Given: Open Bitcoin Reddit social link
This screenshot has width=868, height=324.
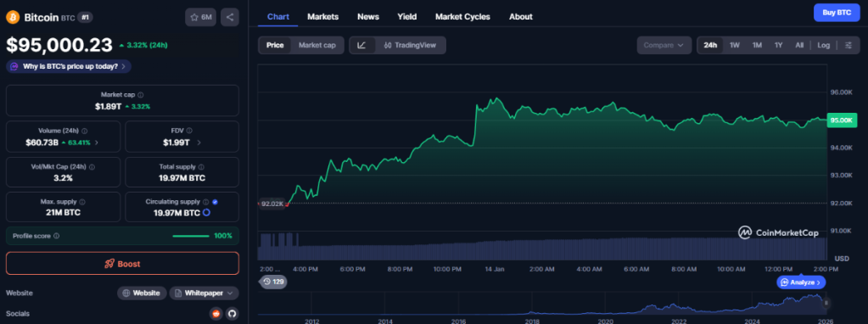Looking at the screenshot, I should coord(216,314).
